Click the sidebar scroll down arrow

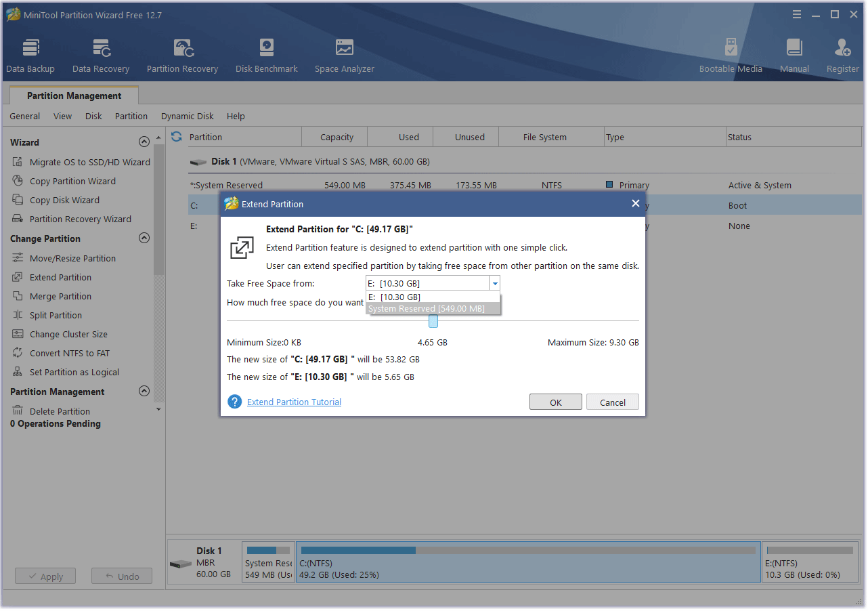tap(158, 409)
